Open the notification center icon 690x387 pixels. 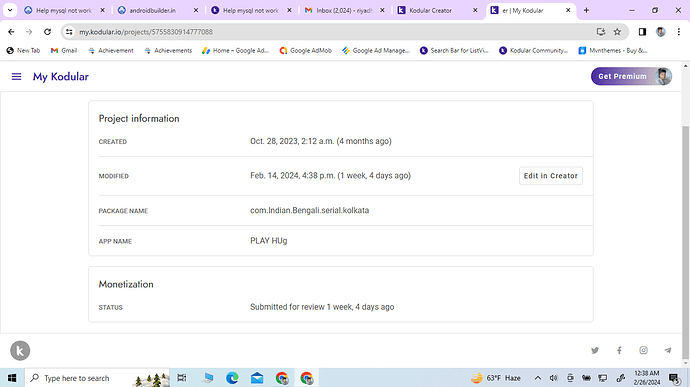pos(674,378)
